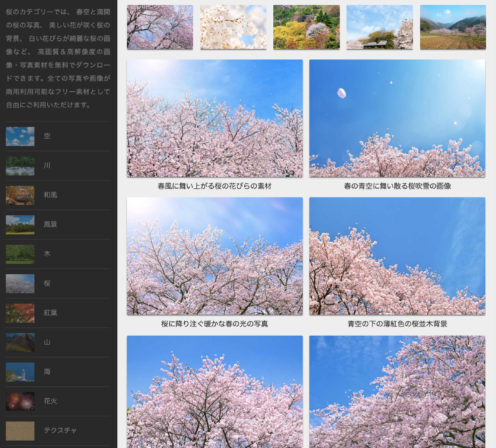Open the 紅葉 category thumbnail

tap(20, 313)
